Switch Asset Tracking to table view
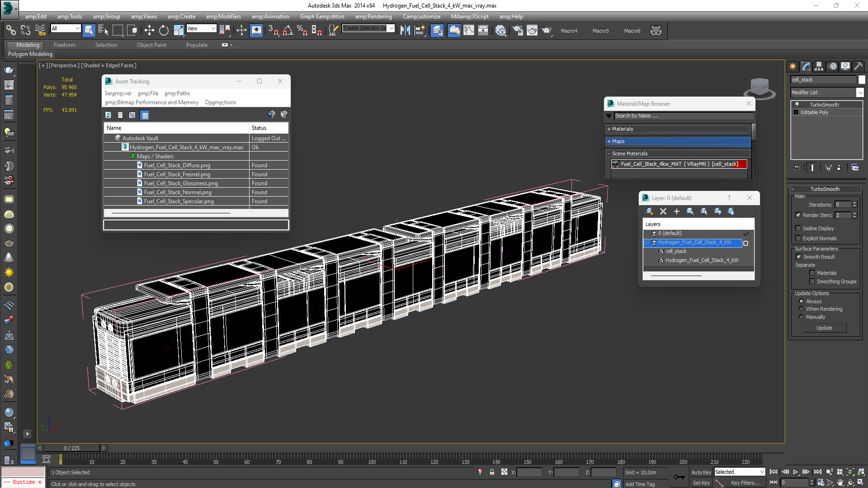868x488 pixels. click(x=145, y=115)
